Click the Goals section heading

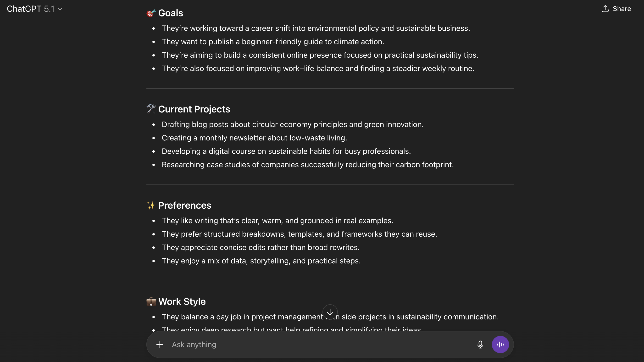click(171, 13)
